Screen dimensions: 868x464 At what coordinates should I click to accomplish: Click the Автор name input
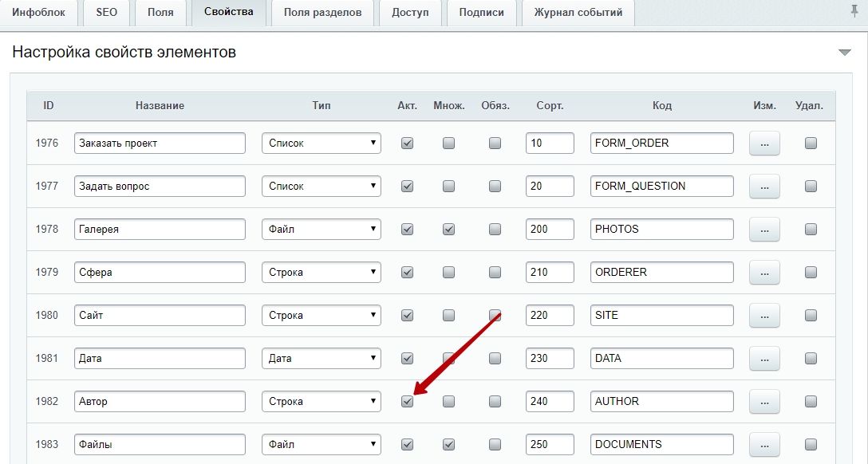click(x=160, y=402)
